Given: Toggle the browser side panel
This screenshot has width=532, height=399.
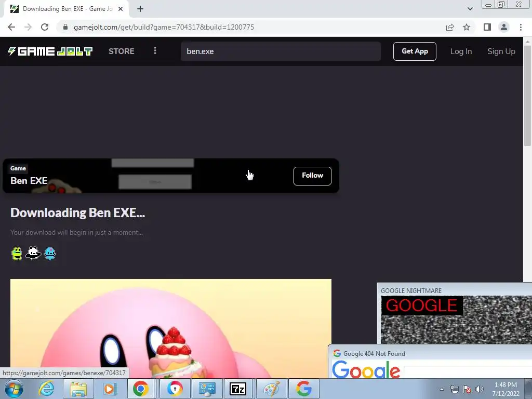Looking at the screenshot, I should coord(487,27).
